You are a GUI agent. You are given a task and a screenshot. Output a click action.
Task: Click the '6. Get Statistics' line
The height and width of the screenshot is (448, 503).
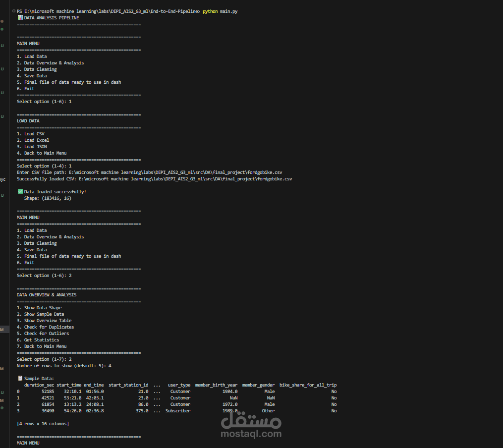point(38,340)
